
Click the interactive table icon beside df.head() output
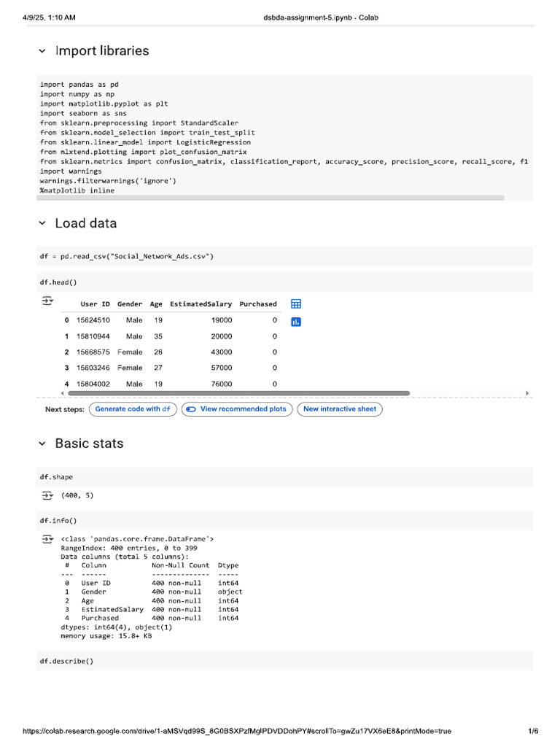(296, 304)
